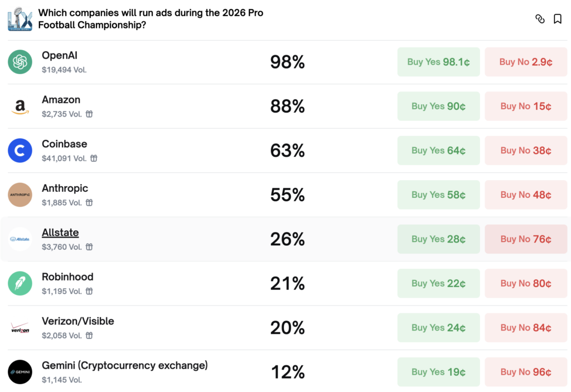Screen dimensions: 571x392
Task: Click the Verizon logo icon
Action: pos(20,328)
